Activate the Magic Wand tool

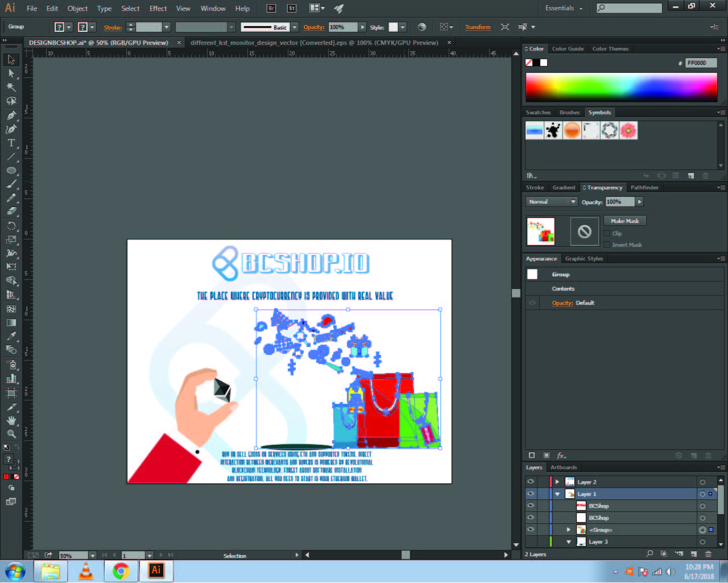(11, 87)
